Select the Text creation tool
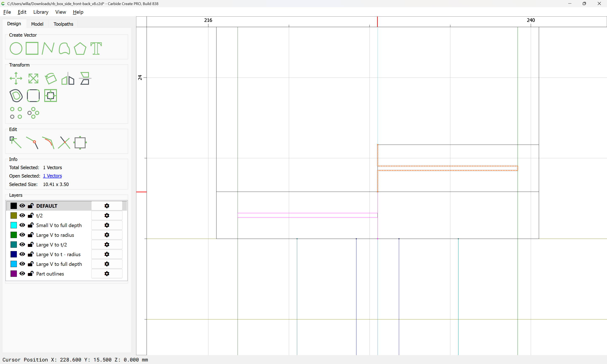607x364 pixels. click(96, 48)
